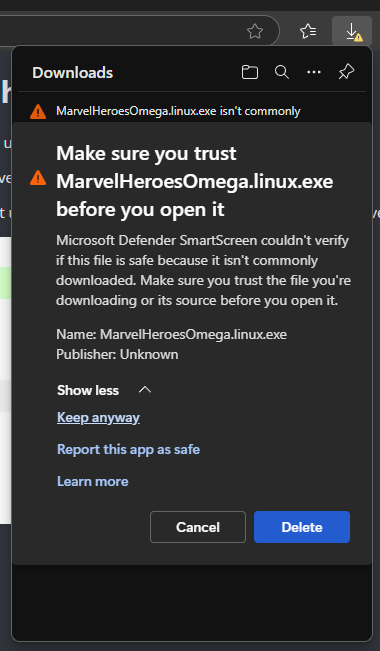Select Report this app as safe
Viewport: 380px width, 651px height.
point(128,449)
